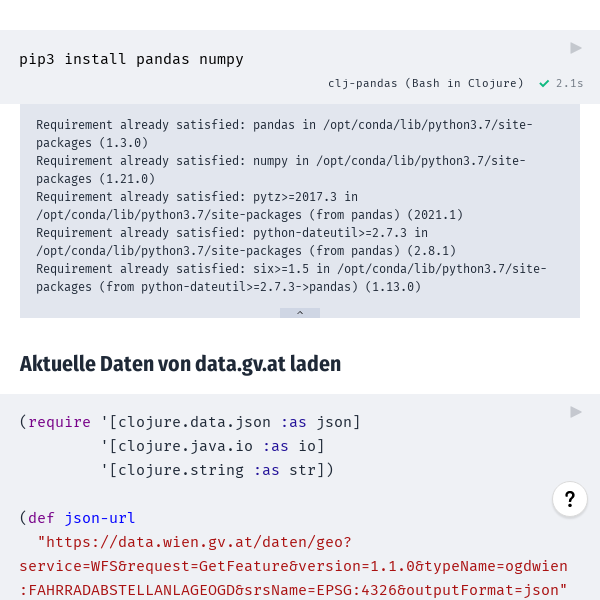Click the 2.1s execution time label

point(569,84)
